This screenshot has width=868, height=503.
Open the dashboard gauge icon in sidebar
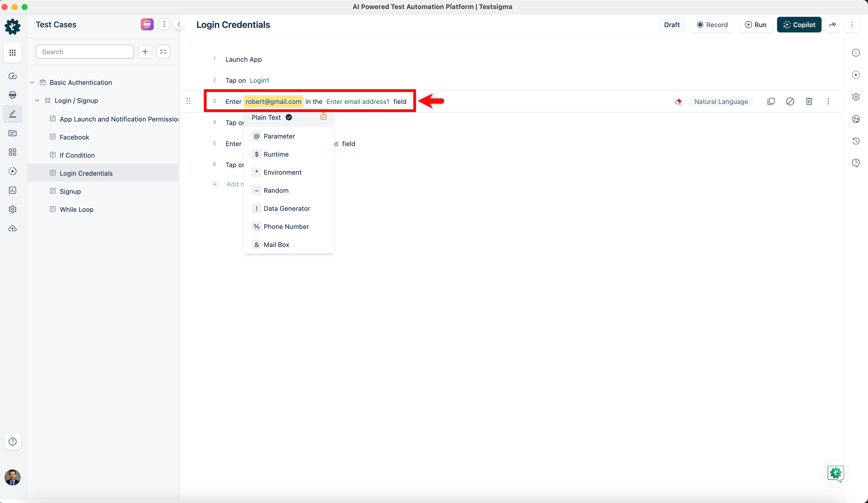tap(12, 76)
